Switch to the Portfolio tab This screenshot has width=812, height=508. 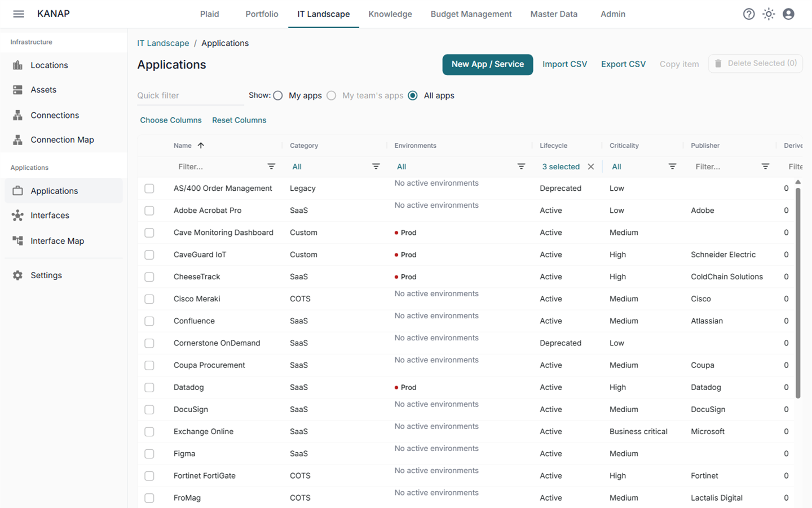pyautogui.click(x=262, y=14)
